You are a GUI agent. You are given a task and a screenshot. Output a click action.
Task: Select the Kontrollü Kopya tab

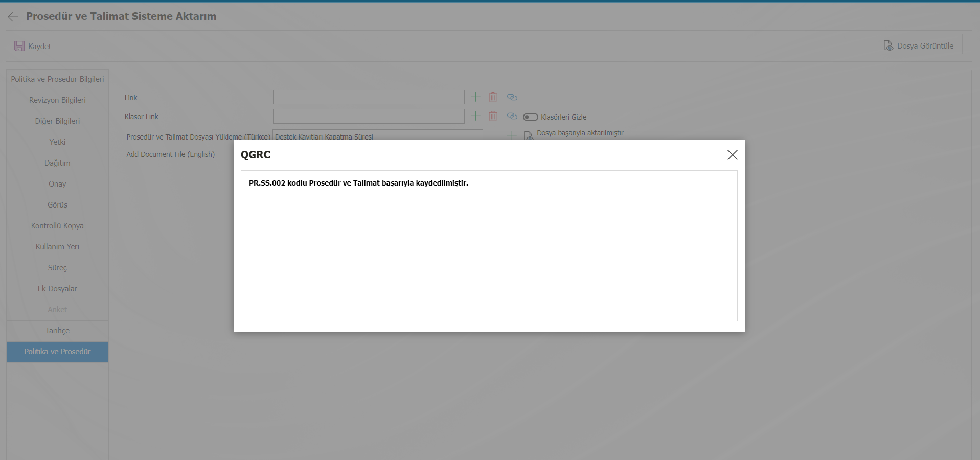(57, 226)
